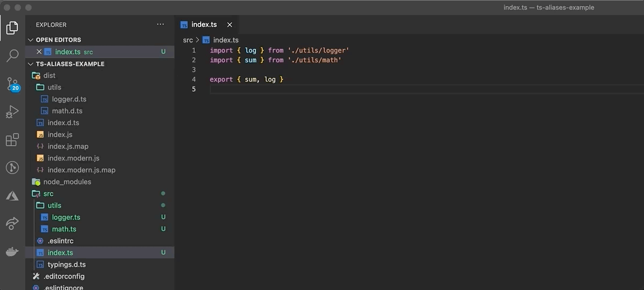
Task: Close index.ts in Open Editors list
Action: [x=39, y=52]
